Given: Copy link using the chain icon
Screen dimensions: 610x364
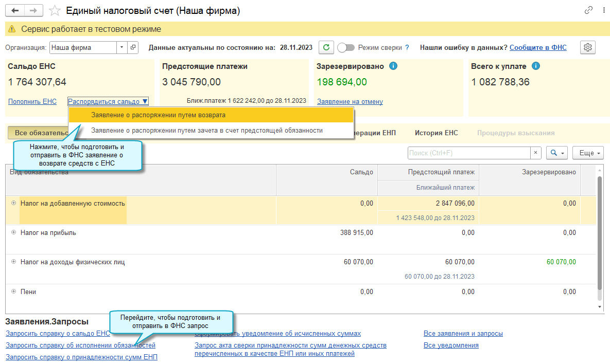Looking at the screenshot, I should coord(588,10).
